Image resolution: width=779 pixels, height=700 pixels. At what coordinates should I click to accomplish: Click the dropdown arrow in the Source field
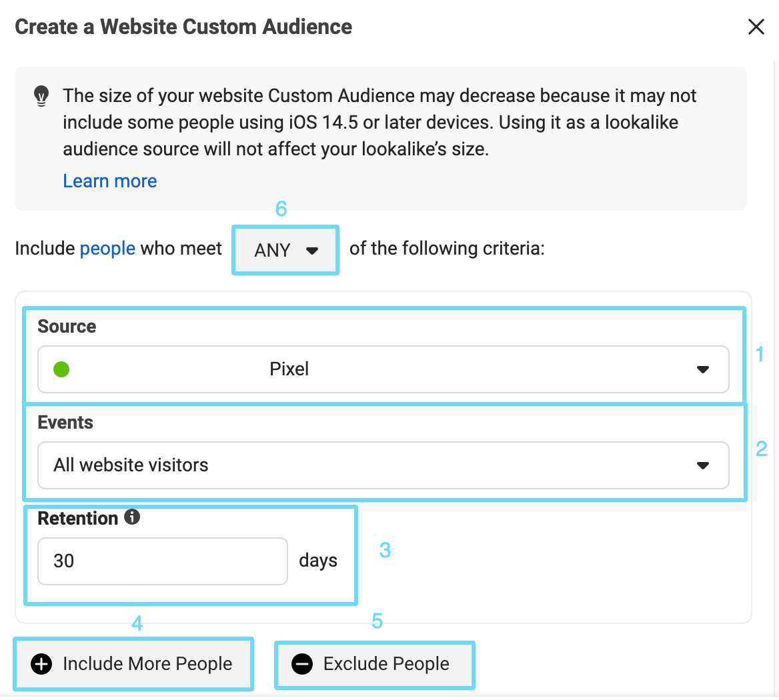pyautogui.click(x=703, y=369)
